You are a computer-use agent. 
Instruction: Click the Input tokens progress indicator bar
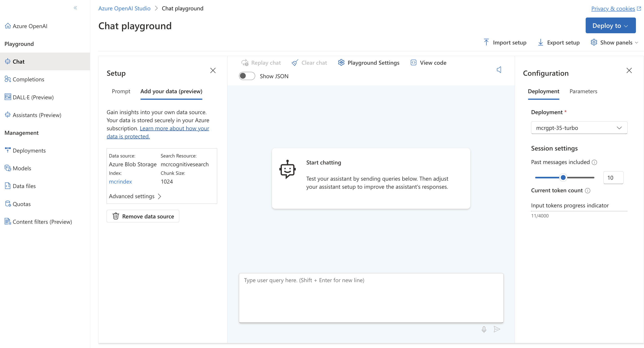tap(579, 211)
